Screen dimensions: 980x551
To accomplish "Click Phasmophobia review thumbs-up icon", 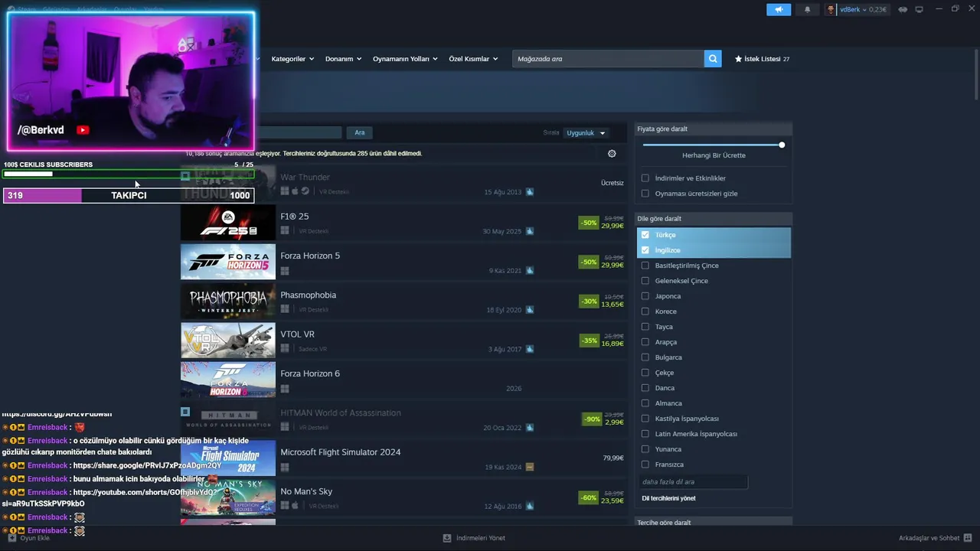I will [x=529, y=310].
